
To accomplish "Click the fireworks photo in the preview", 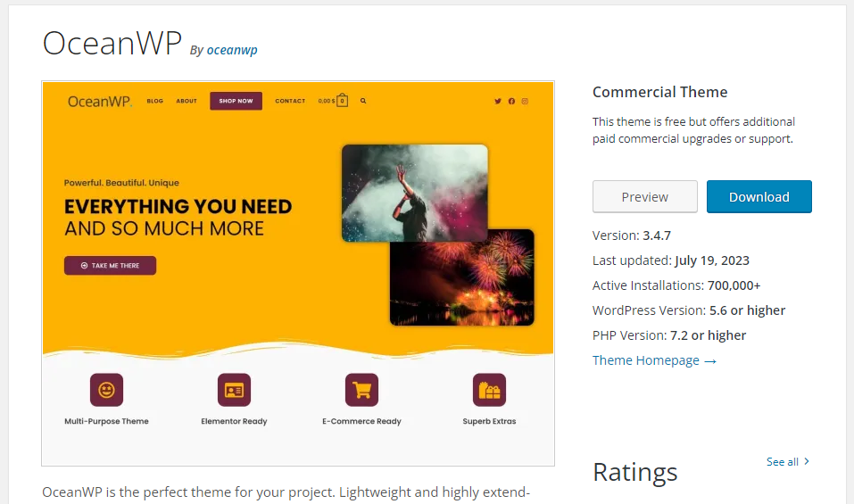I will point(462,283).
